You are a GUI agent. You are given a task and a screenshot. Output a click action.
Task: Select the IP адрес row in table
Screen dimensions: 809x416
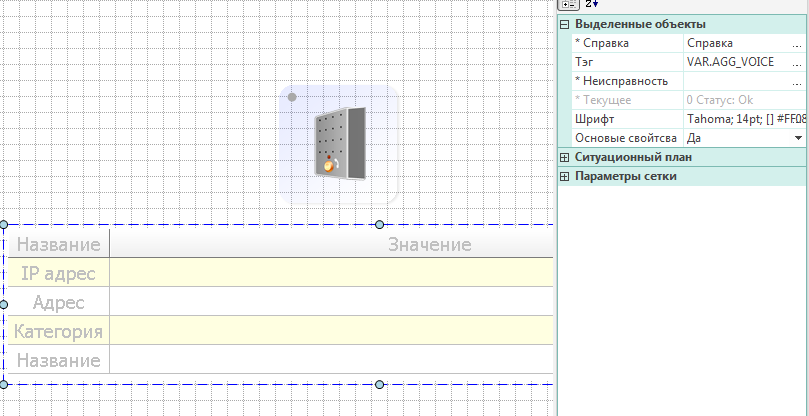pyautogui.click(x=58, y=273)
